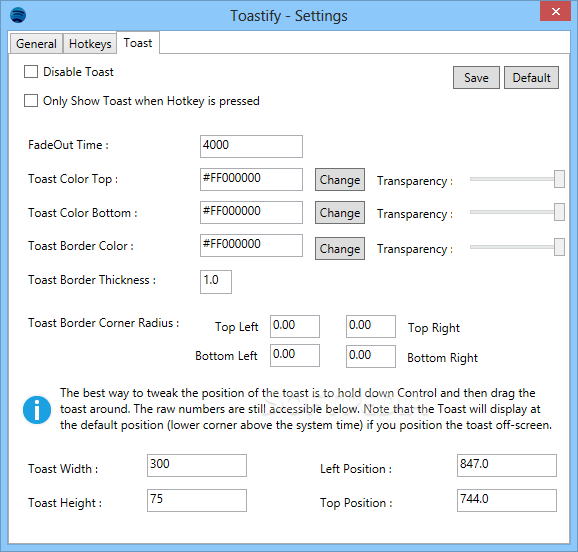
Task: Check Only Show Toast when Hotkey is pressed
Action: coord(31,101)
